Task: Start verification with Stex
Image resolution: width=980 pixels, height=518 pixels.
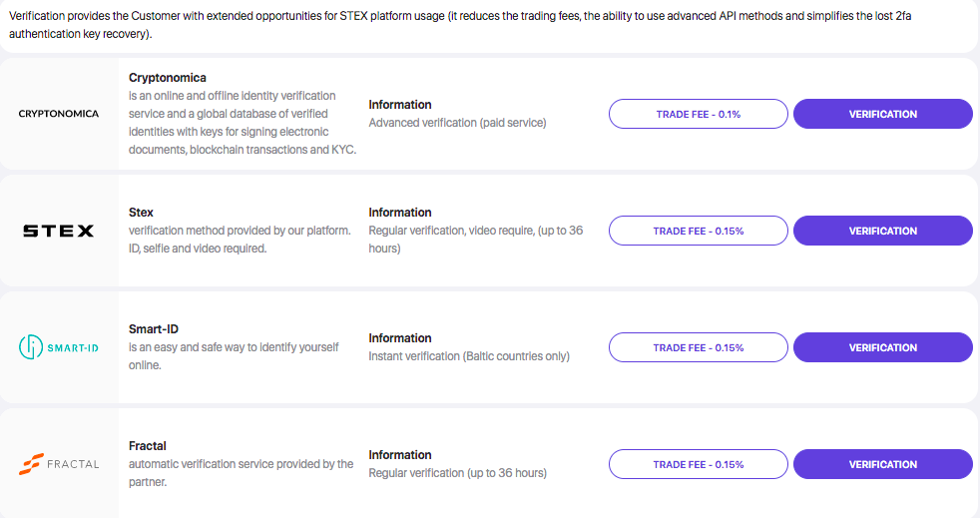Action: coord(882,231)
